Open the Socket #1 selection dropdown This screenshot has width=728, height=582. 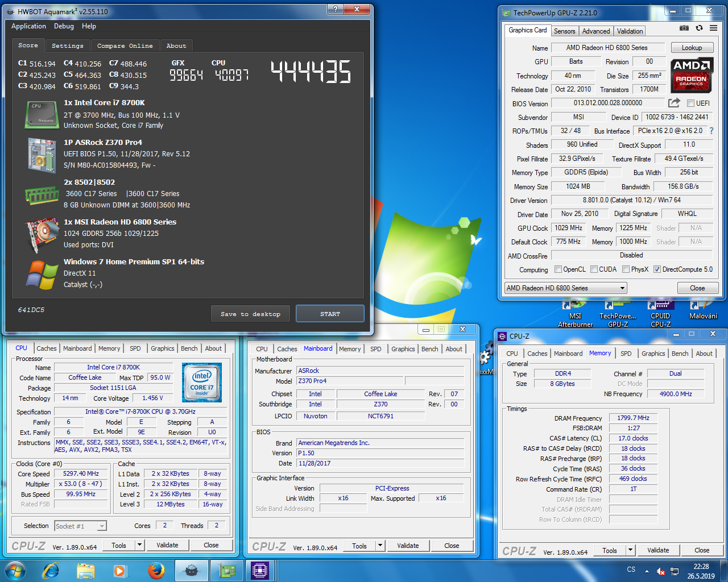[80, 526]
